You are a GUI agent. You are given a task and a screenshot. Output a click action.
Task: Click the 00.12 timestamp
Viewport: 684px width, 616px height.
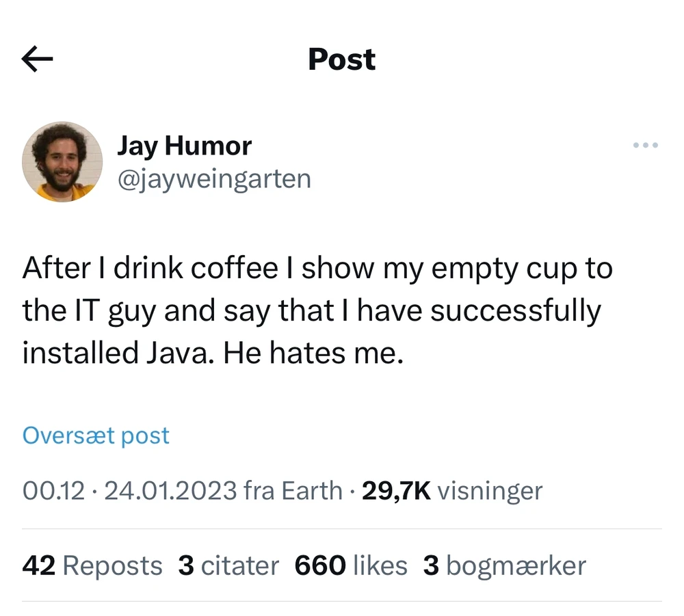53,490
